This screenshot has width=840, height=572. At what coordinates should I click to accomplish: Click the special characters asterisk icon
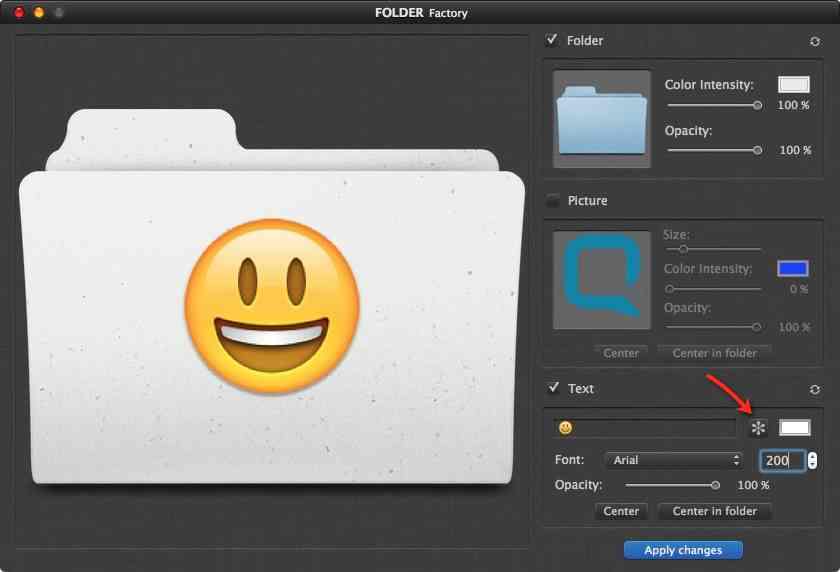pos(758,428)
